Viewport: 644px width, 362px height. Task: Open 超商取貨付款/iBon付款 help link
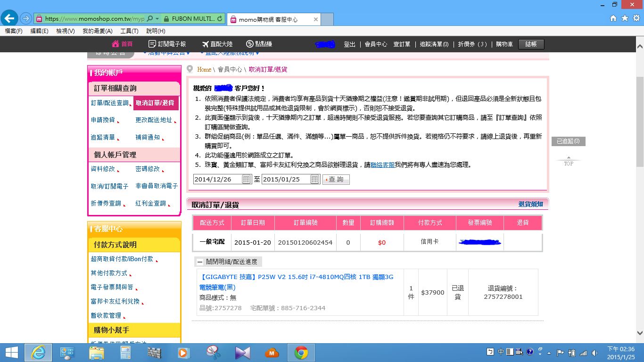point(122,259)
